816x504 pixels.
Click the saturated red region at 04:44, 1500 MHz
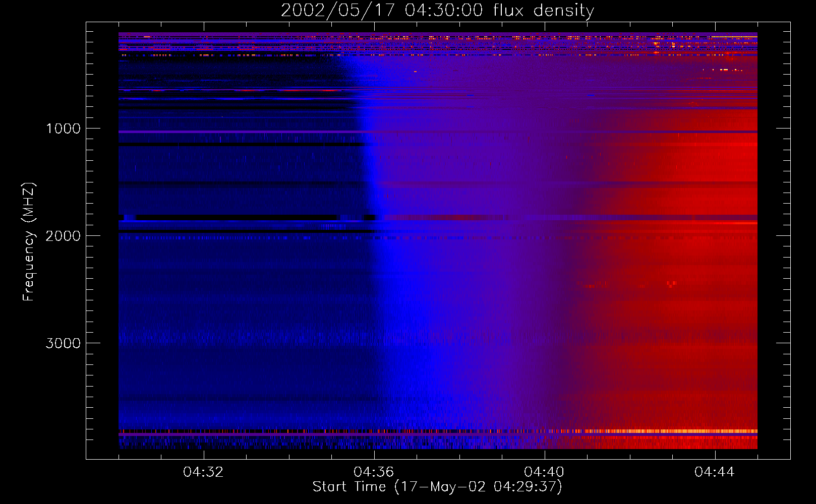coord(715,182)
